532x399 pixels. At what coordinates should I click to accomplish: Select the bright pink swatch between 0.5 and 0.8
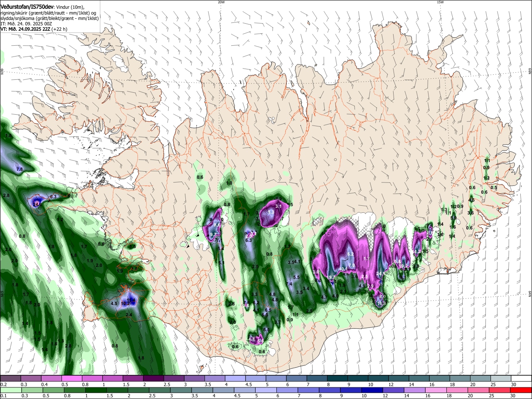[x=71, y=379]
